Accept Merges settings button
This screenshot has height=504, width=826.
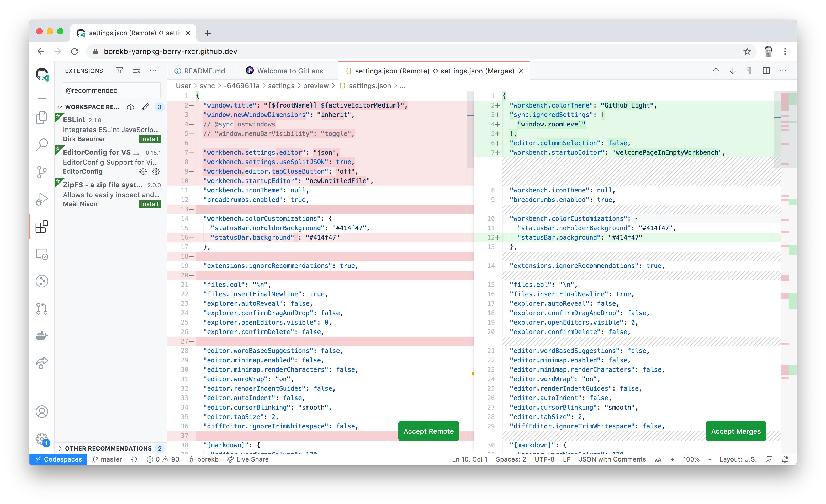(736, 431)
